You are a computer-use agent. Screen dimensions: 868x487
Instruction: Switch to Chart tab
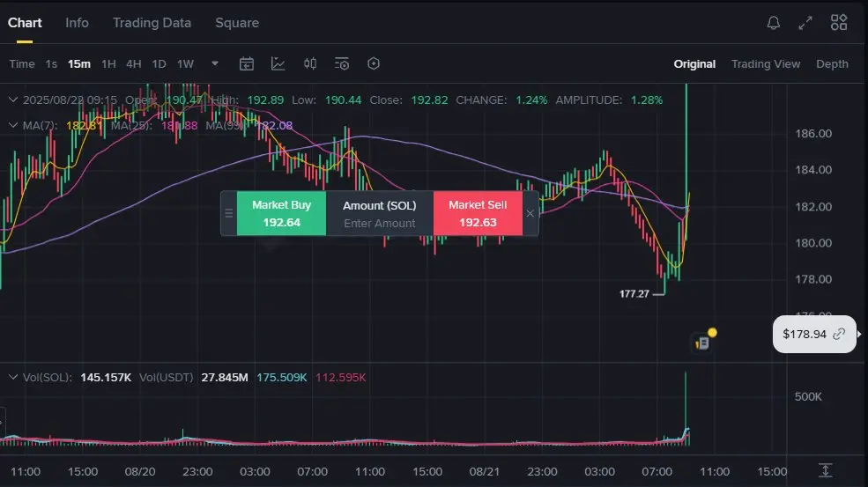(25, 23)
